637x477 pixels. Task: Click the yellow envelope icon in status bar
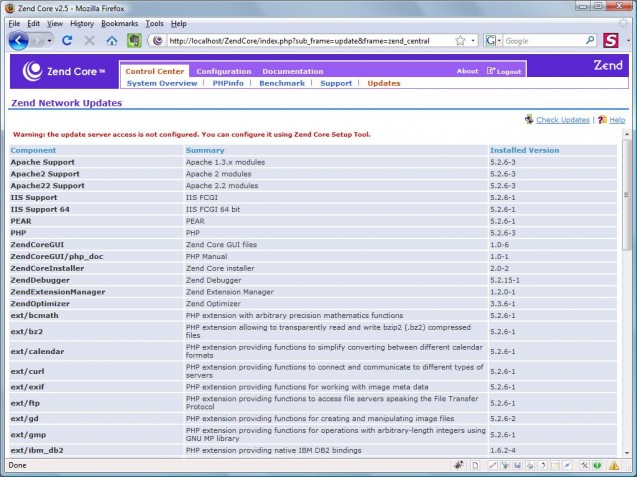pos(555,466)
